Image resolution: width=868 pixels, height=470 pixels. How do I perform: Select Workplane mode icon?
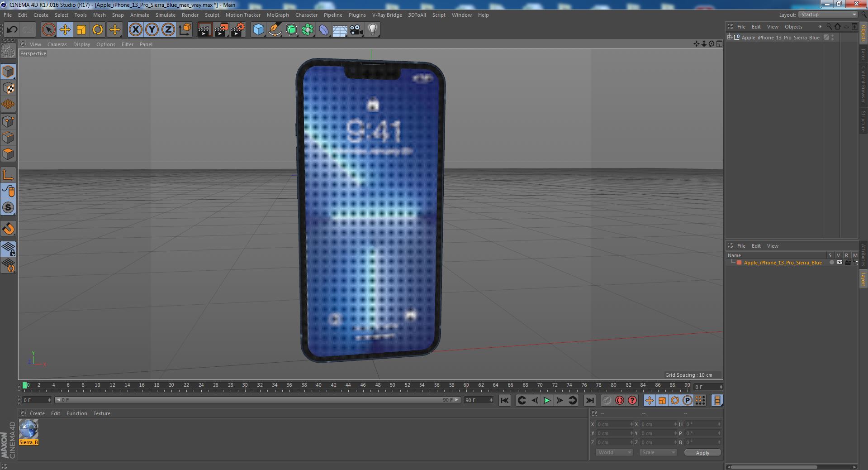click(8, 105)
